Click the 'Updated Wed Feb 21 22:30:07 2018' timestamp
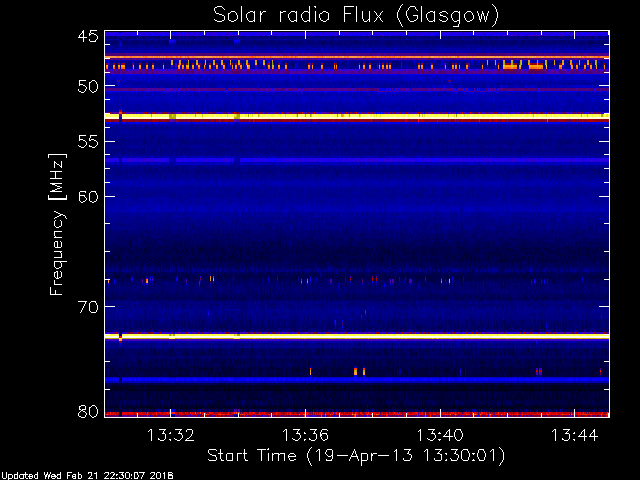This screenshot has width=640, height=480. 87,476
